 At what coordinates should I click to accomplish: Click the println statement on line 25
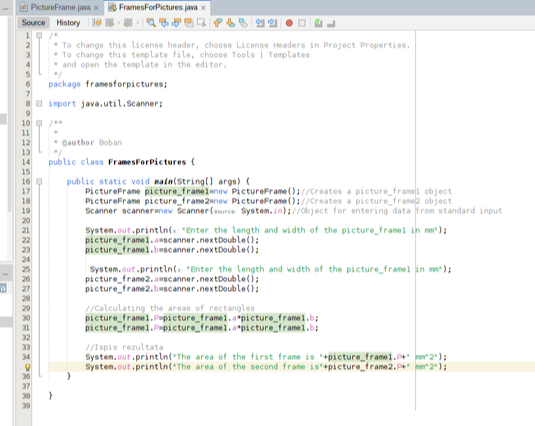point(271,269)
